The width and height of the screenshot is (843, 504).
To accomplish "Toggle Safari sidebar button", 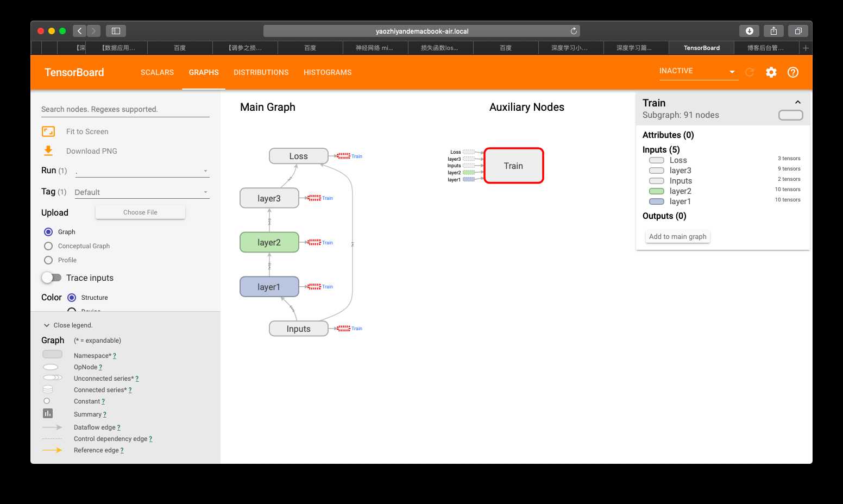I will tap(116, 31).
